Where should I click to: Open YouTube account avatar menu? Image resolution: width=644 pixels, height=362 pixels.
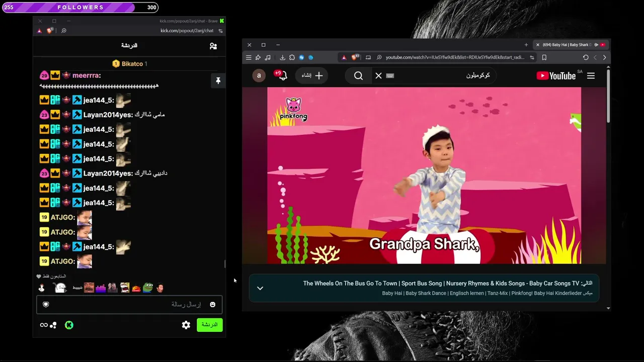pos(259,75)
